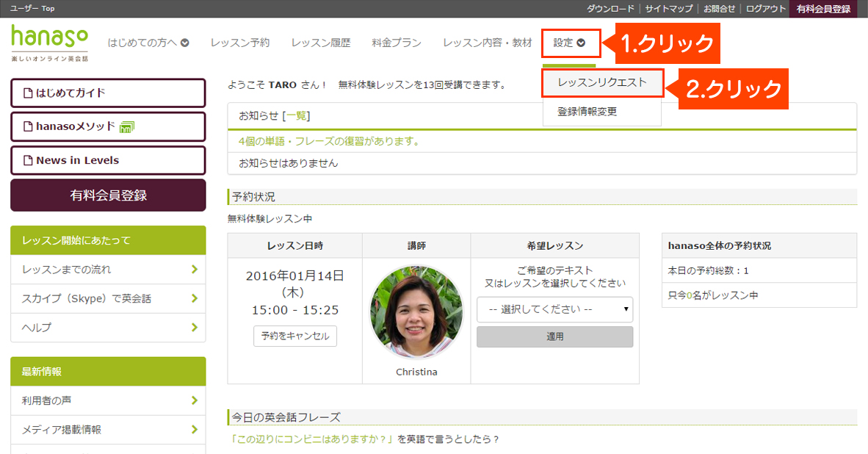Open the サイトマップ link
Screen dimensions: 868x454
click(669, 8)
